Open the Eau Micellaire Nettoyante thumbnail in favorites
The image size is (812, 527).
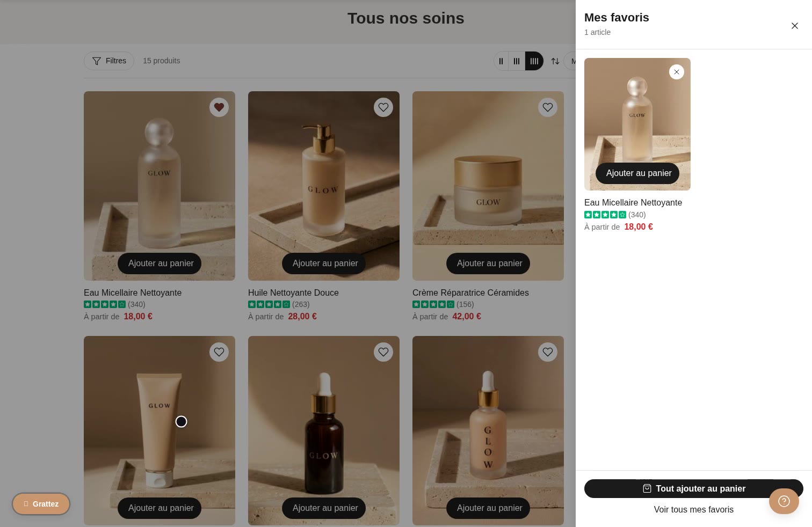point(637,124)
